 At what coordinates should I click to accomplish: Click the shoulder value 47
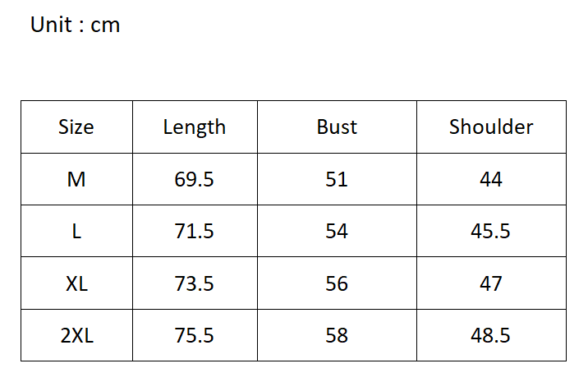[x=491, y=284]
